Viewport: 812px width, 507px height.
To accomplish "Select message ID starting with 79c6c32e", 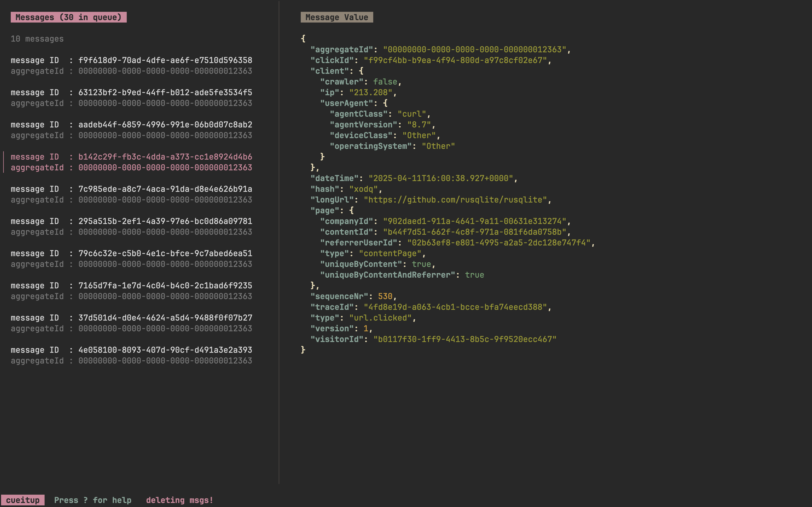I will click(165, 253).
